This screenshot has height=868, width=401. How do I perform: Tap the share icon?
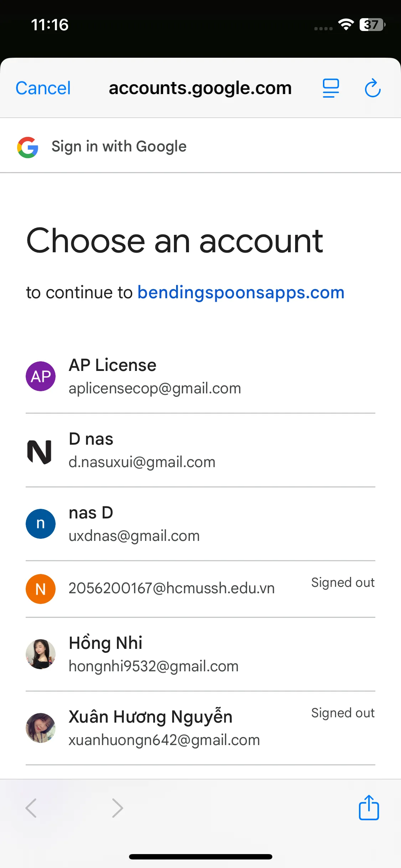coord(369,807)
